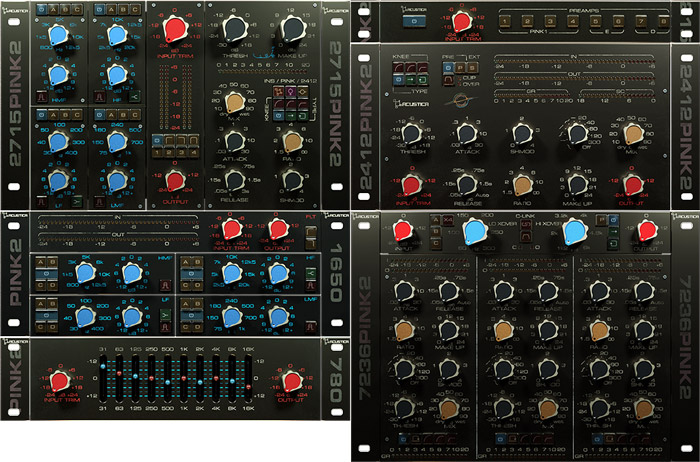Screen dimensions: 700x462
Task: Select third knee curve on 2715 compressor
Action: [303, 104]
